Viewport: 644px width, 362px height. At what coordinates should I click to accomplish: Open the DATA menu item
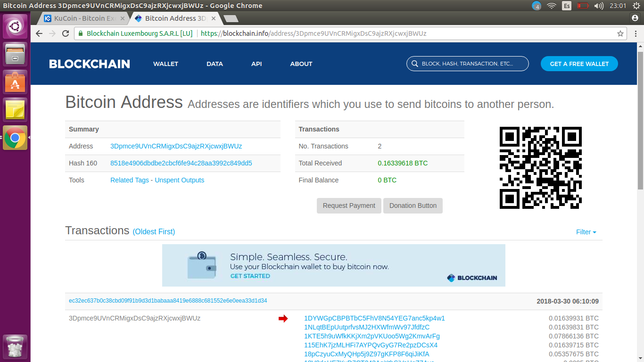tap(215, 64)
